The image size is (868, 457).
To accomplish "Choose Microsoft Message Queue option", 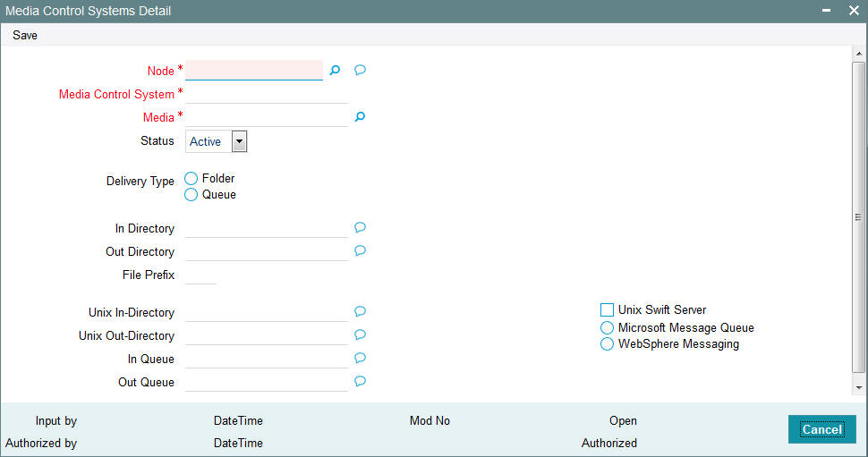I will pos(608,327).
